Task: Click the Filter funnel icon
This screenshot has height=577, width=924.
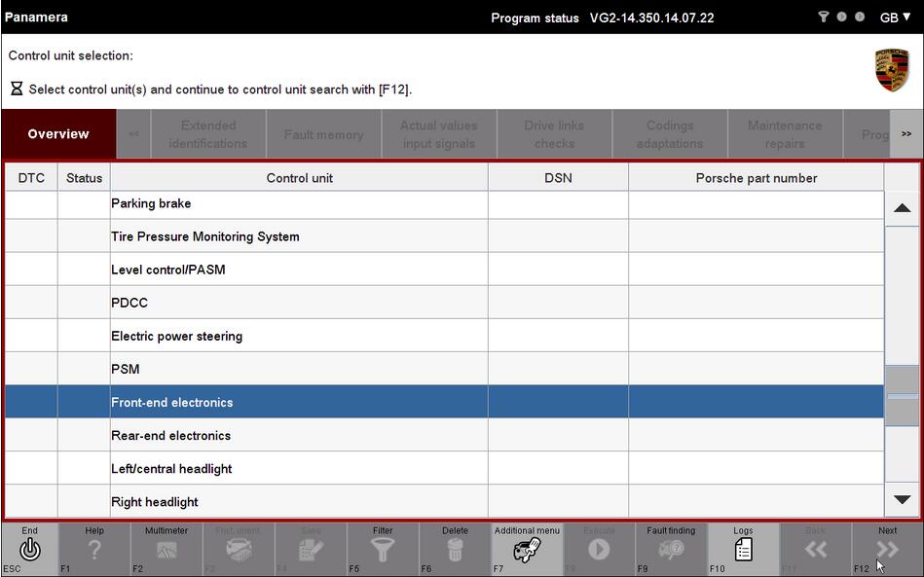Action: coord(383,550)
